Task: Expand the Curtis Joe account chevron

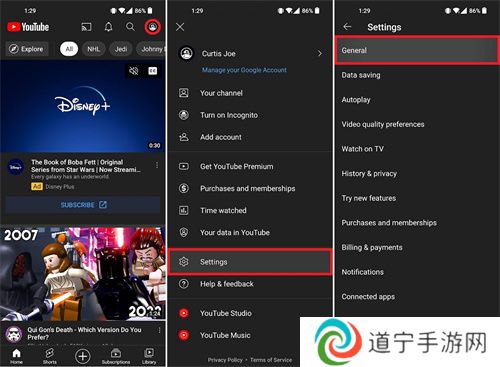Action: point(320,53)
